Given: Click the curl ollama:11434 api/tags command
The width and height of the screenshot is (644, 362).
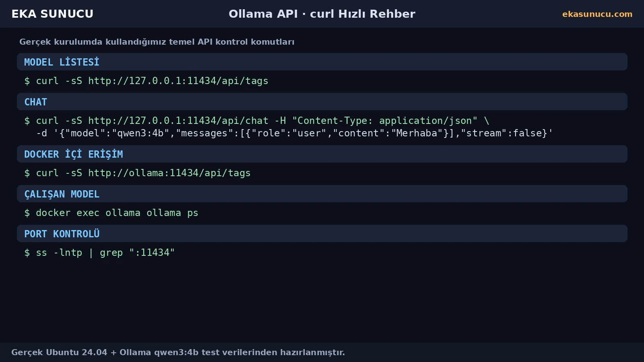Looking at the screenshot, I should (x=137, y=173).
